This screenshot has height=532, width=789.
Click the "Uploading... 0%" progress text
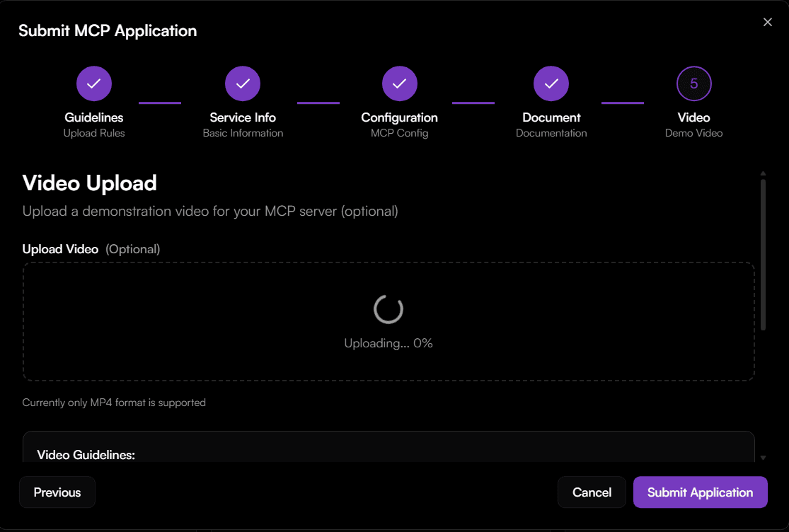(388, 343)
